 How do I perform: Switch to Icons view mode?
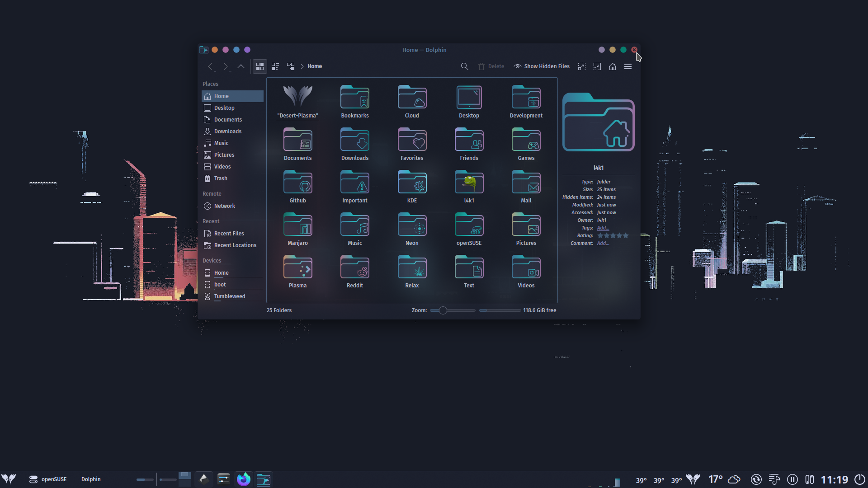[x=260, y=66]
